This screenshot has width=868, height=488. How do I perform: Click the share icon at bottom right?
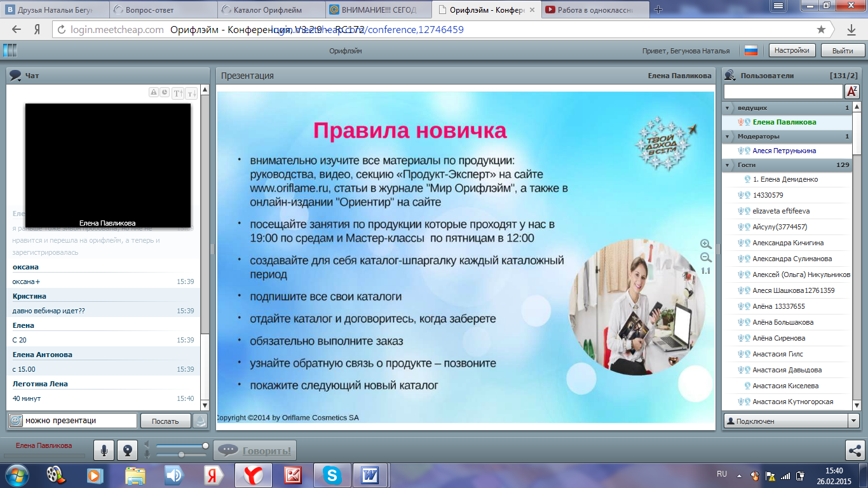click(x=854, y=451)
